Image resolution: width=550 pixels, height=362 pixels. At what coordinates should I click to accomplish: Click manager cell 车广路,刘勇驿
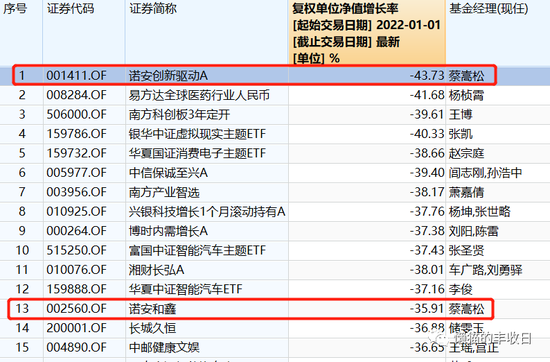[x=485, y=270]
